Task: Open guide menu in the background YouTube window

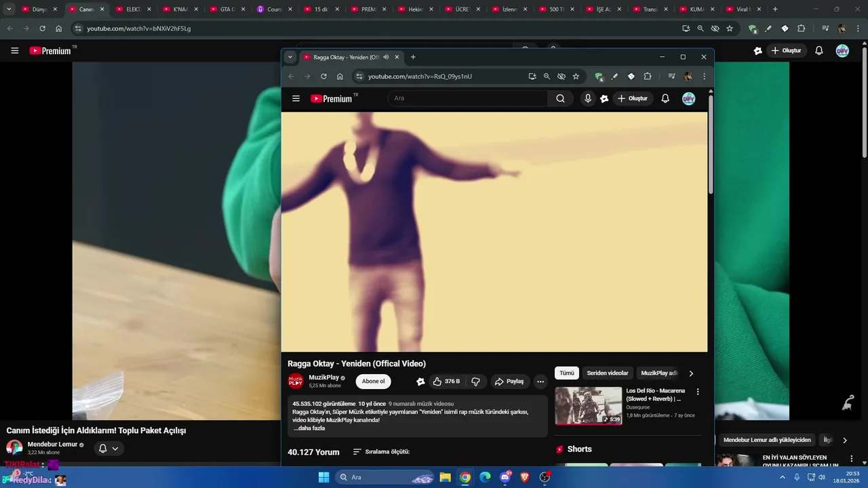Action: tap(14, 50)
